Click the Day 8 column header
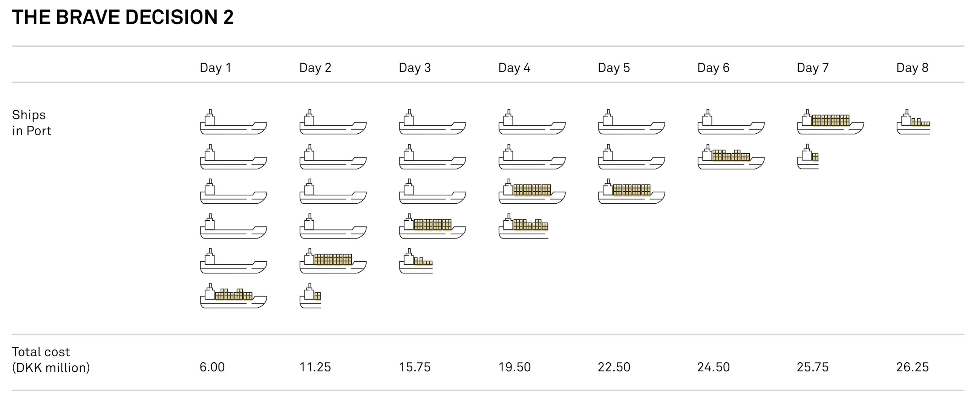Image resolution: width=980 pixels, height=409 pixels. point(912,68)
